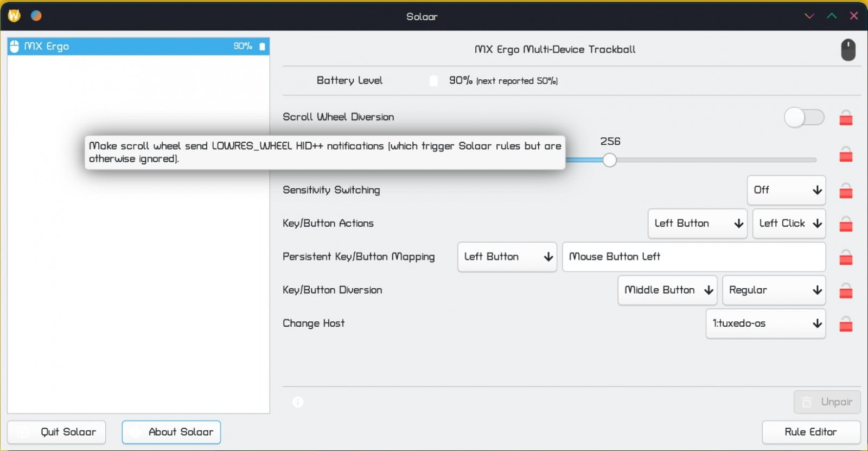Click the lock icon for Key/Button Actions
868x451 pixels.
coord(846,224)
